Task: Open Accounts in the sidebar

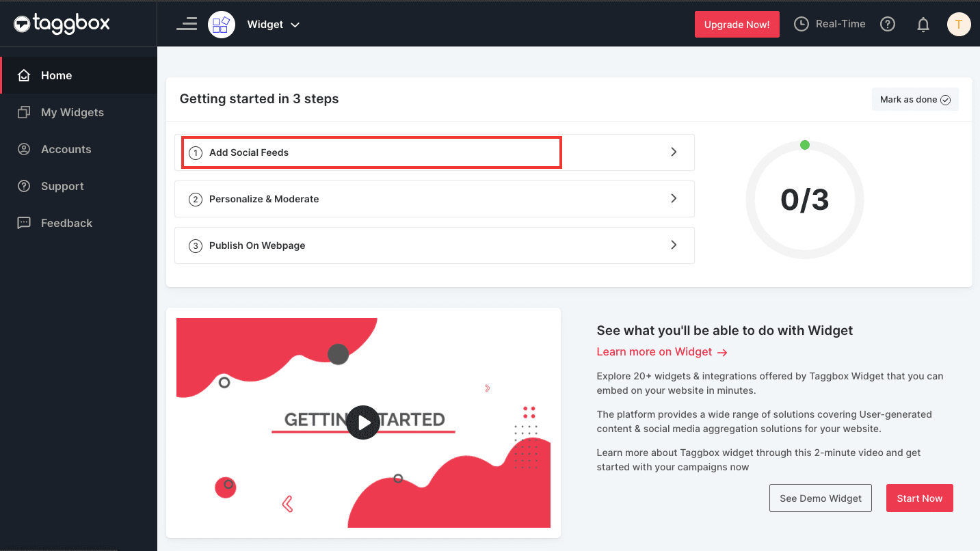Action: [66, 149]
